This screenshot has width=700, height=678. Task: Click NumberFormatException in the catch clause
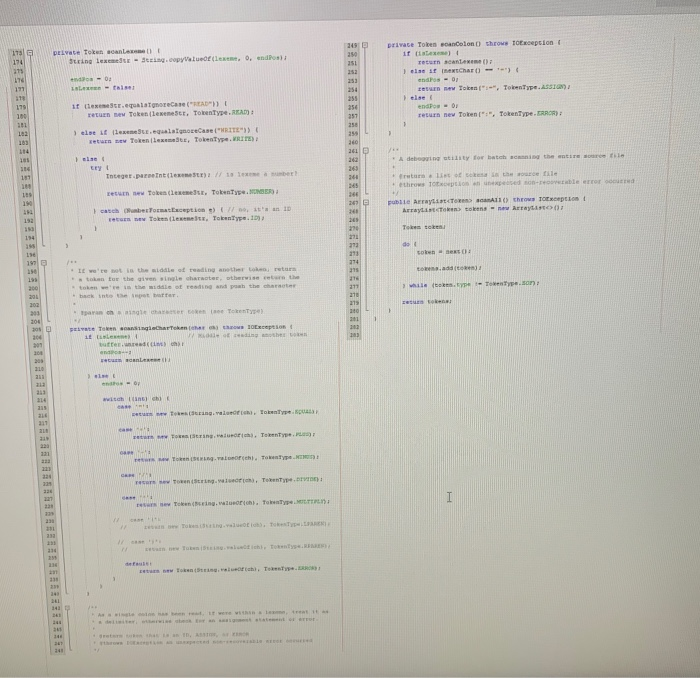(167, 210)
